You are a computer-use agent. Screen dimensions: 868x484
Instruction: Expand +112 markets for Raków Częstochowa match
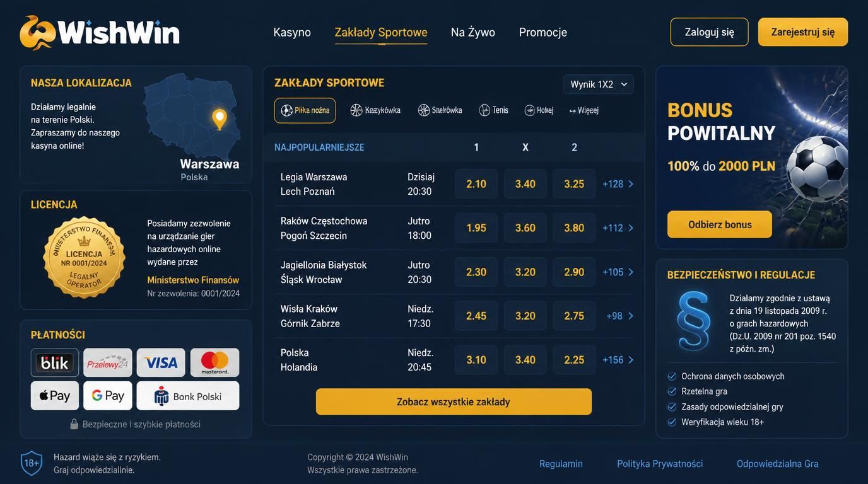618,228
